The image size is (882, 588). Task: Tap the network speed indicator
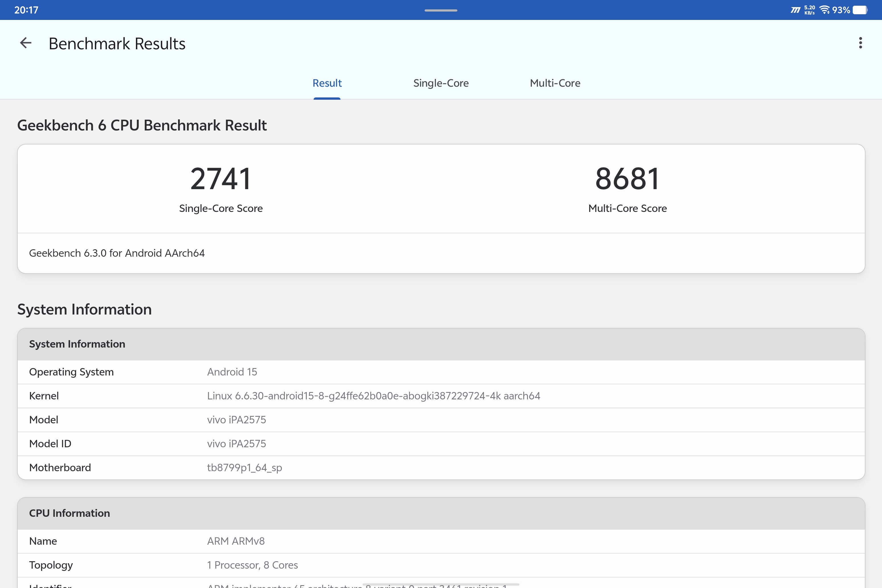tap(809, 10)
